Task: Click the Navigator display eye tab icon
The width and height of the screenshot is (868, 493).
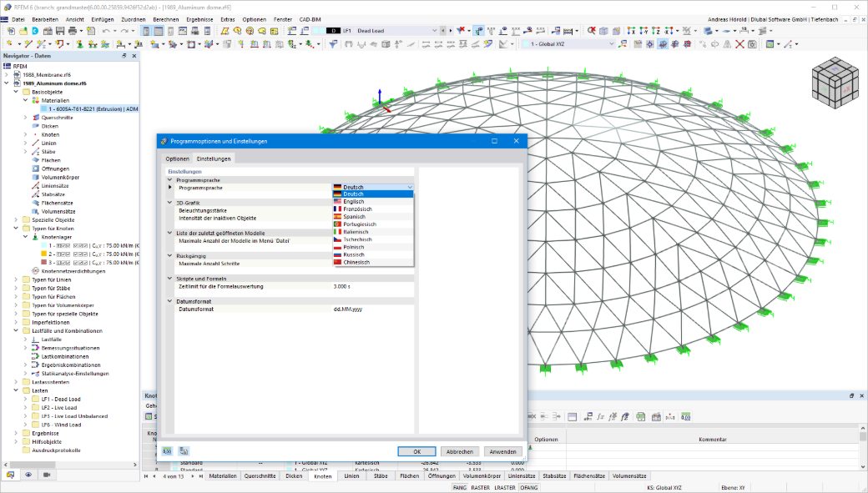Action: 28,475
